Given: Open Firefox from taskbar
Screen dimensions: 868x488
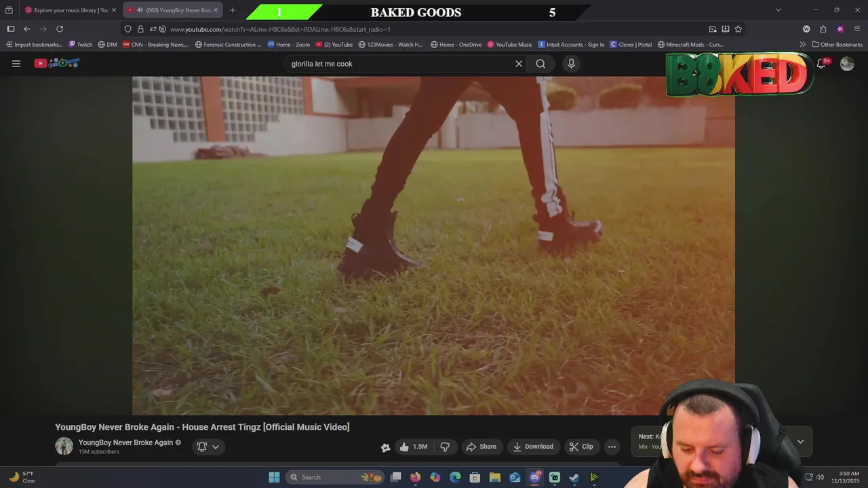Looking at the screenshot, I should pyautogui.click(x=416, y=477).
